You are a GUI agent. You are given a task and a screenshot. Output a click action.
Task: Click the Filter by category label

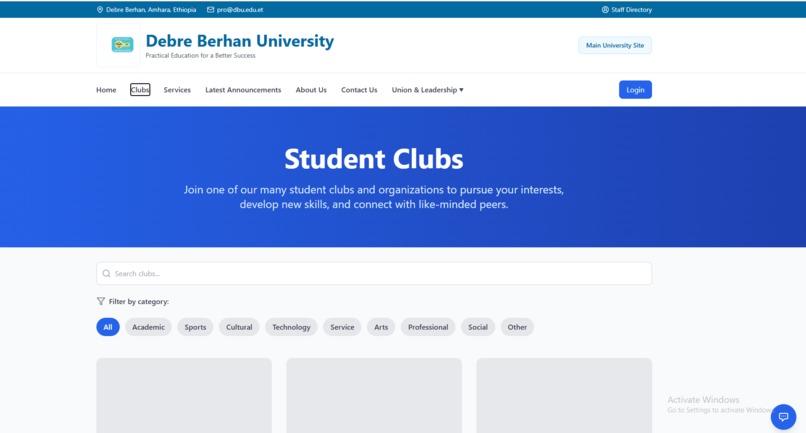click(138, 301)
